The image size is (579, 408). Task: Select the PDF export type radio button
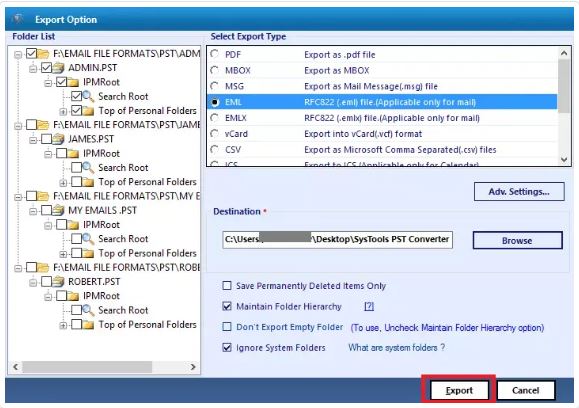click(x=215, y=54)
